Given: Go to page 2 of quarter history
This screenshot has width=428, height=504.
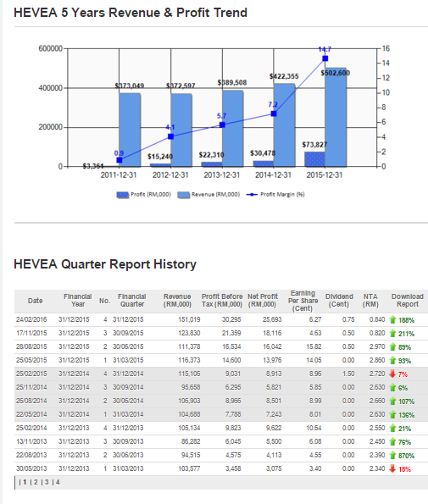Looking at the screenshot, I should 36,482.
